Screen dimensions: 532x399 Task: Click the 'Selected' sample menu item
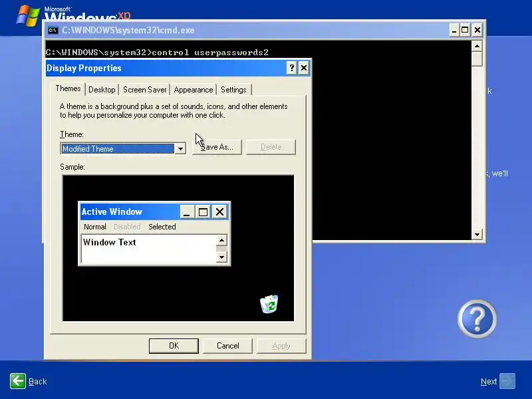162,227
